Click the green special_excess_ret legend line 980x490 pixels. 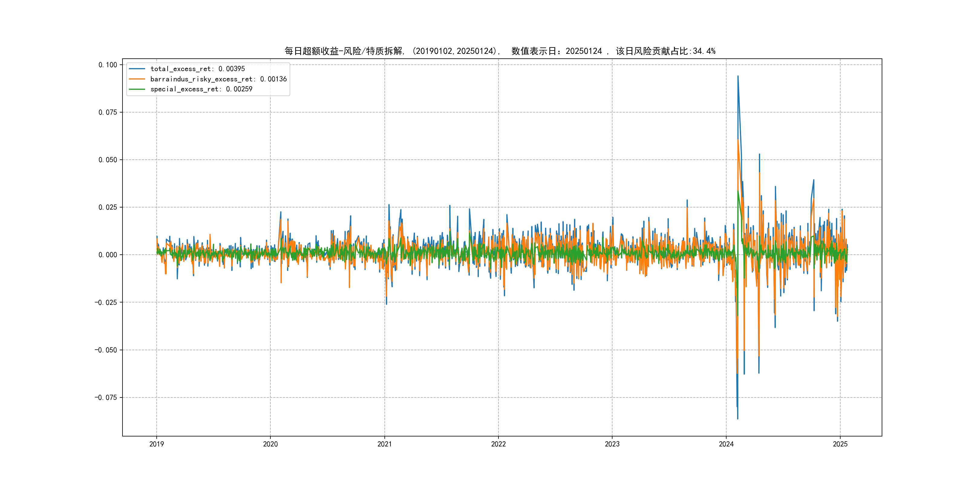[x=137, y=89]
